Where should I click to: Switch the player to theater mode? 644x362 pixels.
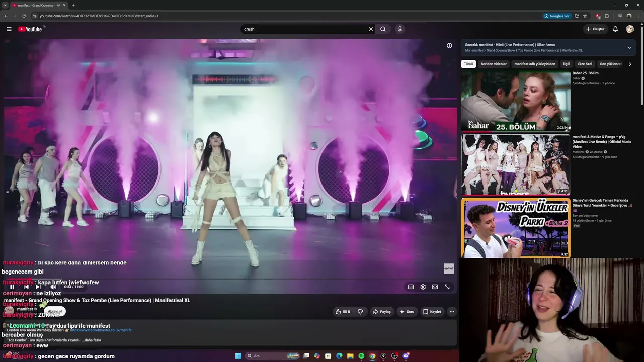(x=435, y=287)
